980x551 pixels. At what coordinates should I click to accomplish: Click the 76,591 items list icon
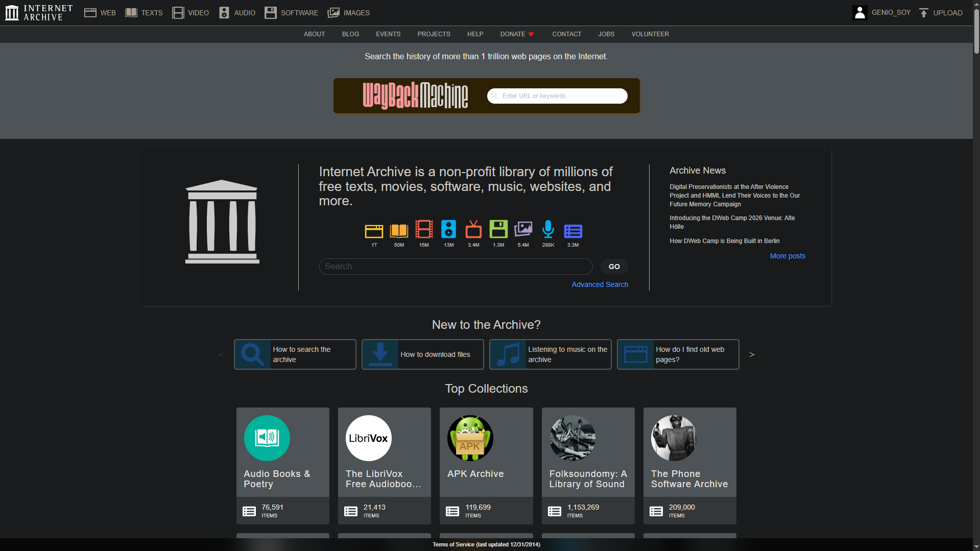tap(249, 511)
